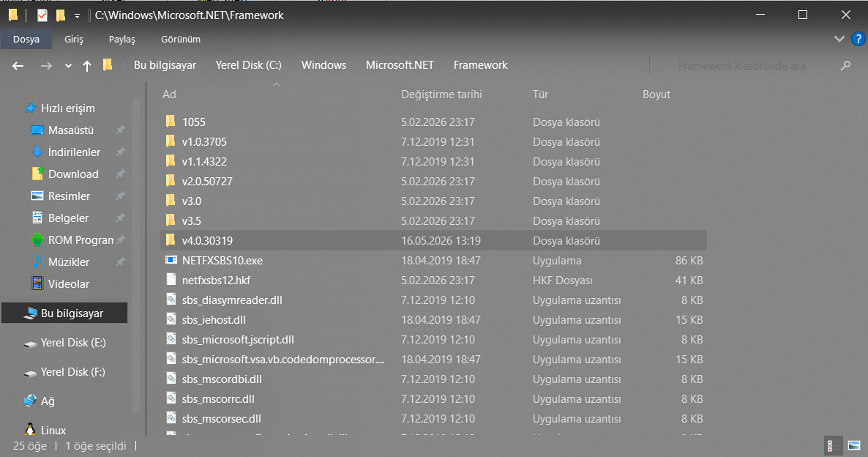Click the Windows breadcrumb
The height and width of the screenshot is (457, 868).
coord(323,64)
